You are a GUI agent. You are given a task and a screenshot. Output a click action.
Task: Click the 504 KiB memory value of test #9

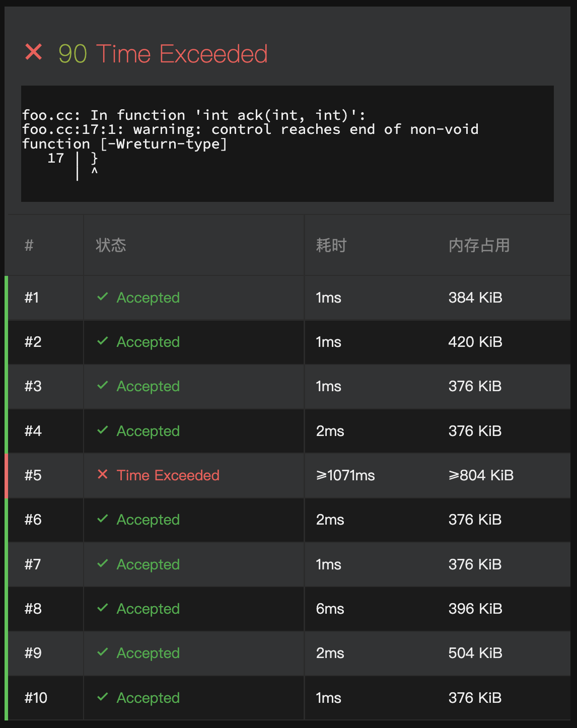pos(475,653)
